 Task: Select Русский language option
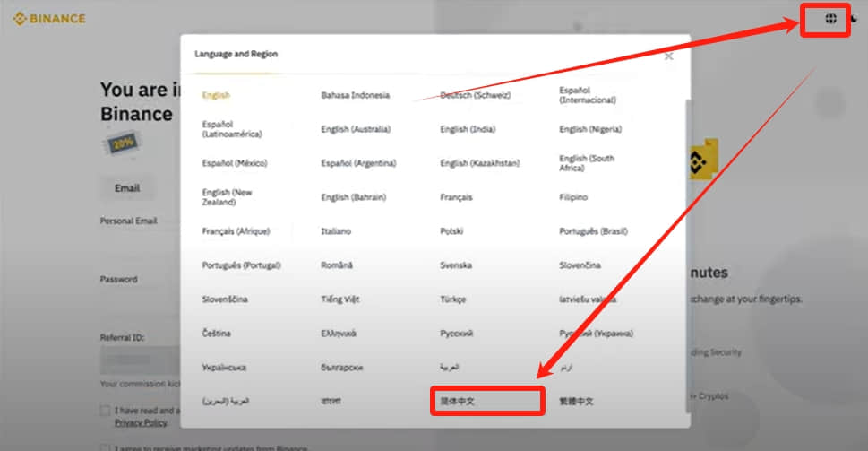point(456,334)
